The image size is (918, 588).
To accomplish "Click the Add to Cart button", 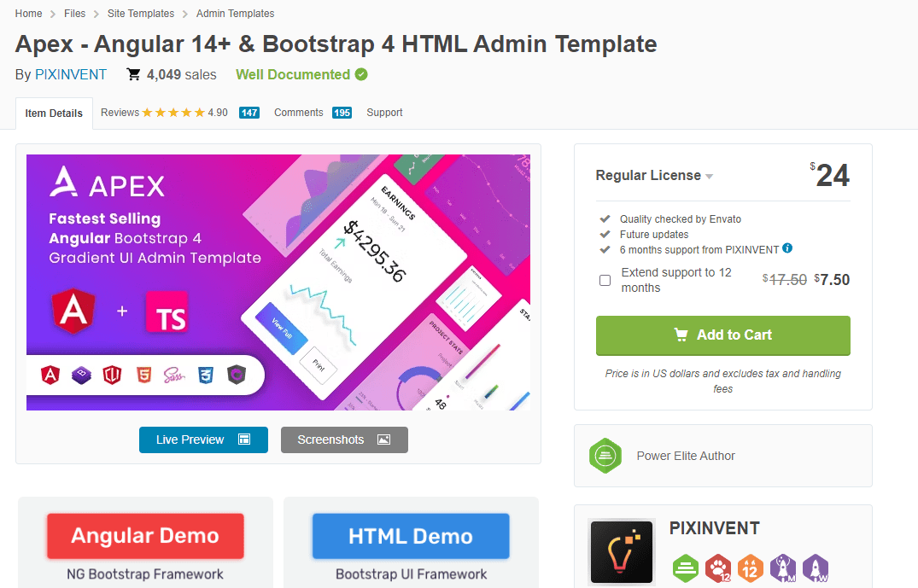I will click(722, 335).
